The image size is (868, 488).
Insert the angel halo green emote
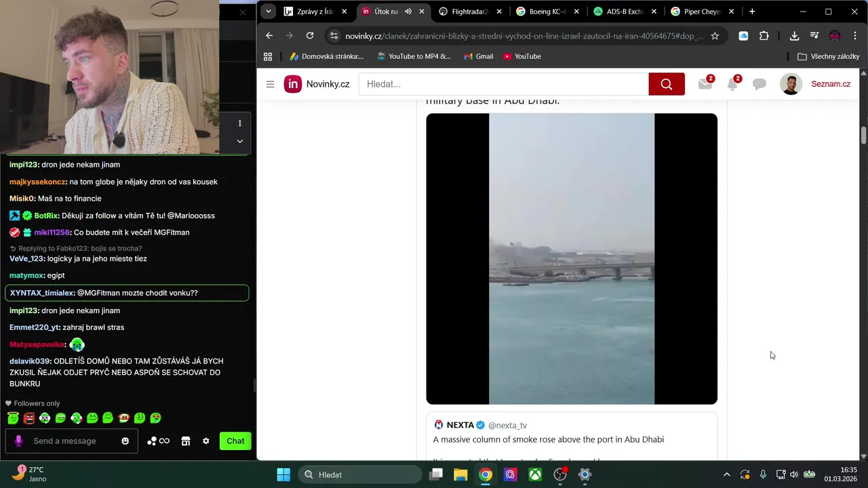[x=13, y=418]
